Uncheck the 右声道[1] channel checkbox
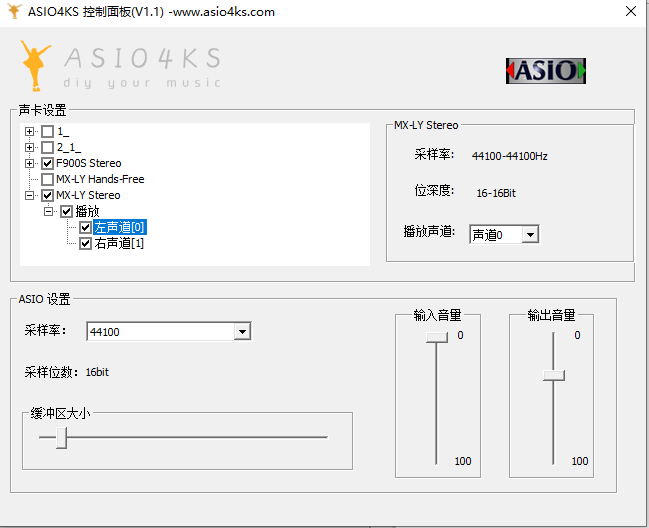The width and height of the screenshot is (649, 528). (86, 243)
